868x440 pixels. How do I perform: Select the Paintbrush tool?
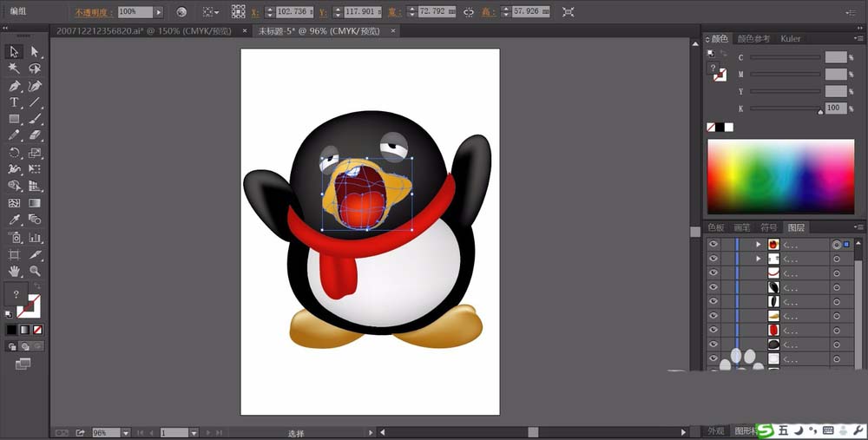point(35,119)
